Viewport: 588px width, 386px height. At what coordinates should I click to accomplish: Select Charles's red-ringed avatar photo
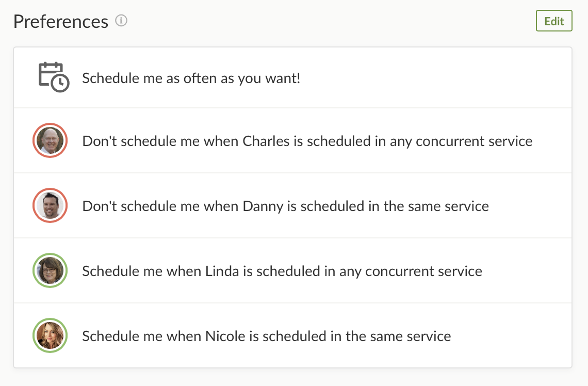51,140
